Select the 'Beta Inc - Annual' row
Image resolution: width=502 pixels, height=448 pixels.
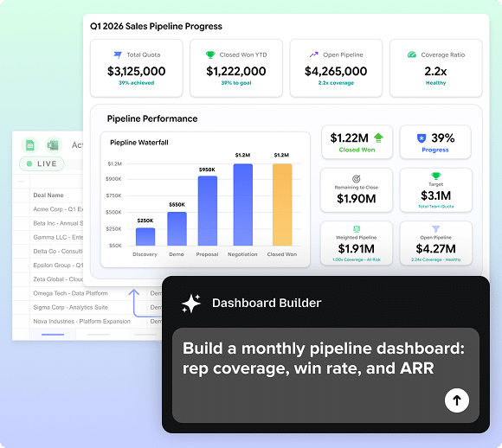(48, 223)
